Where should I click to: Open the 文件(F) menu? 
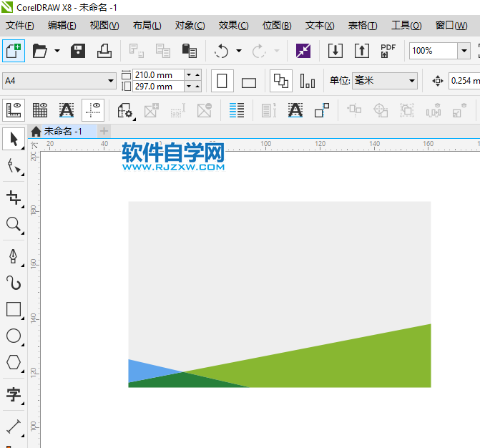click(20, 25)
